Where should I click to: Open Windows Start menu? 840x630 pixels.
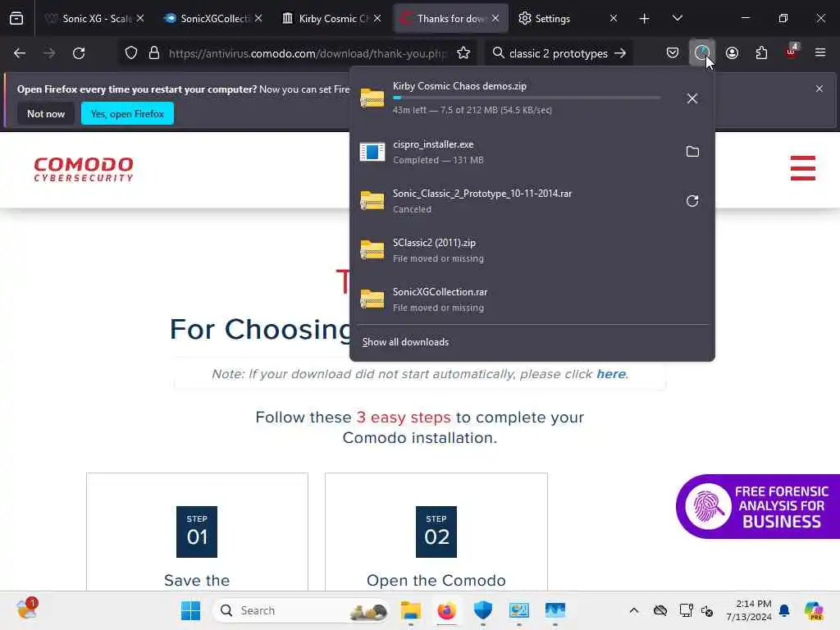tap(190, 610)
